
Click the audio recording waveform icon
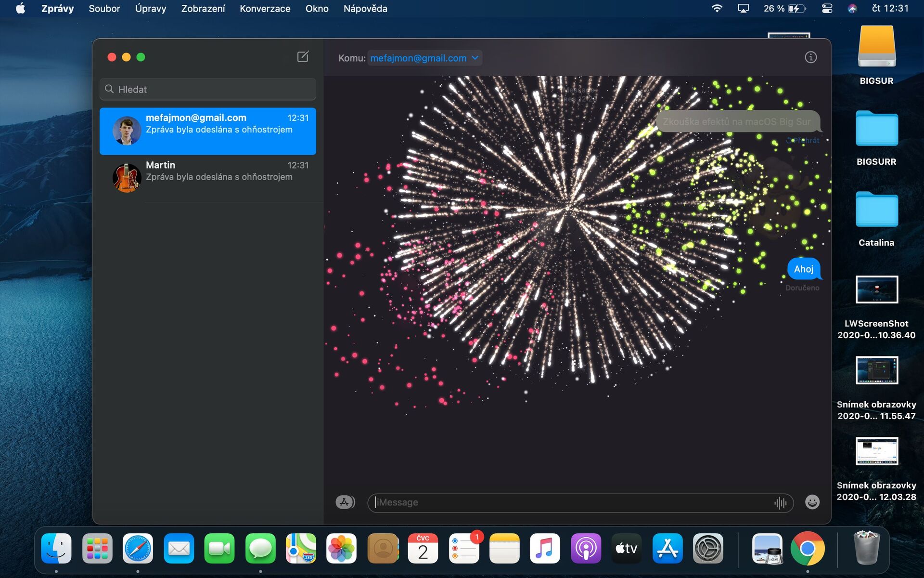(x=780, y=503)
